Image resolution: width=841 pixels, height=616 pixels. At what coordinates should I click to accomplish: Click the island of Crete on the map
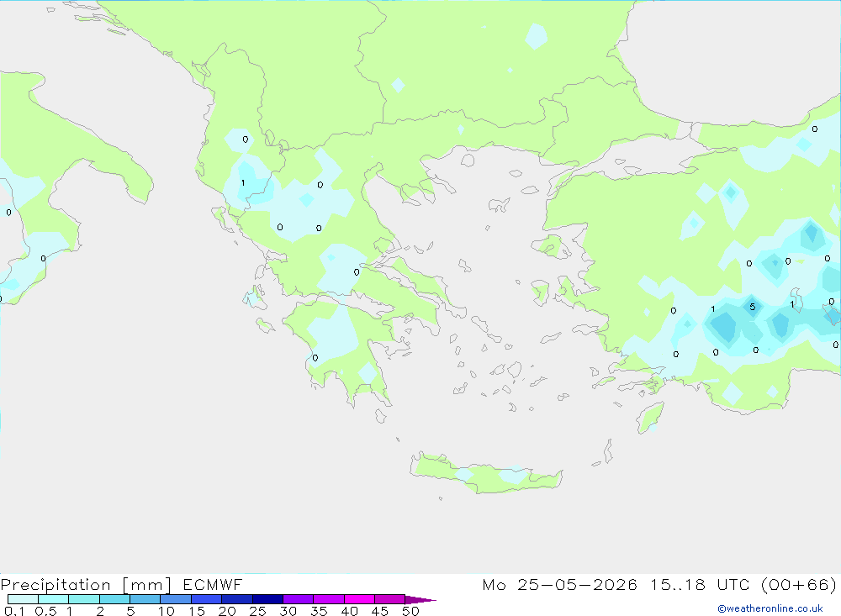pos(485,475)
